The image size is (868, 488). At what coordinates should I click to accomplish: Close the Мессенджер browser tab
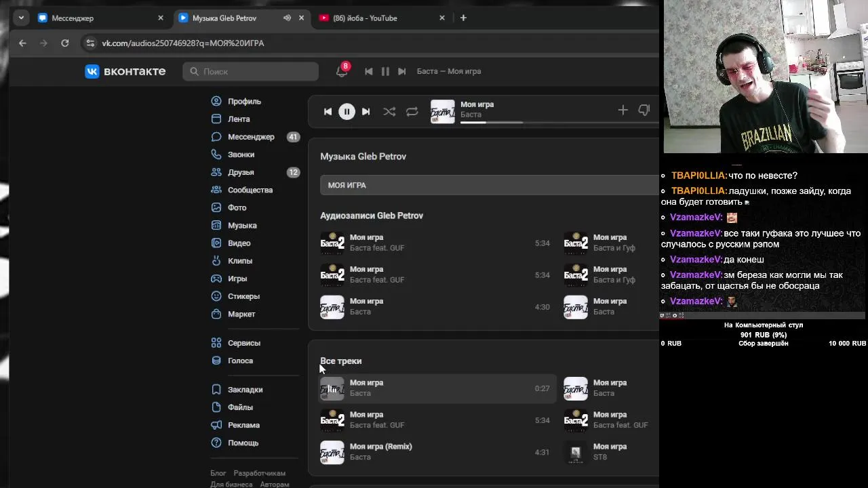point(161,18)
